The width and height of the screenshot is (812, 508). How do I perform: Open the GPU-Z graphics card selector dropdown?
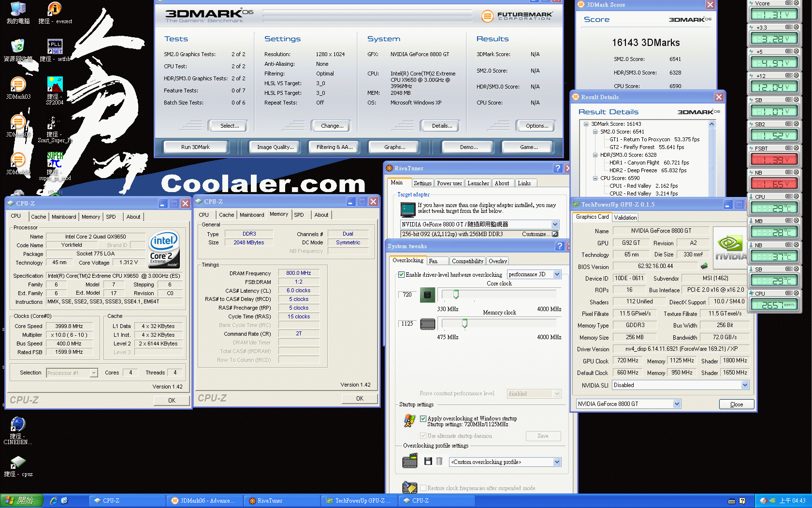(x=677, y=404)
